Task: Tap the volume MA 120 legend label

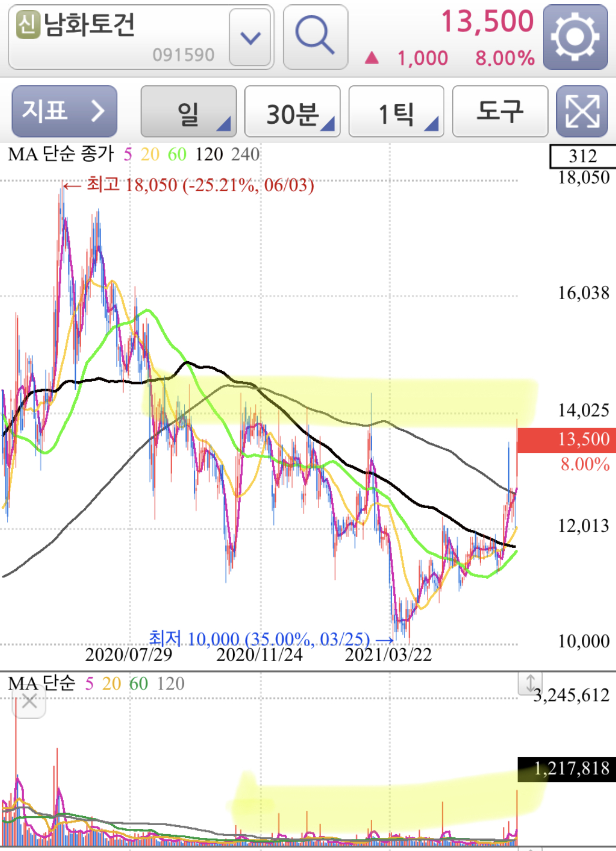Action: click(x=171, y=684)
